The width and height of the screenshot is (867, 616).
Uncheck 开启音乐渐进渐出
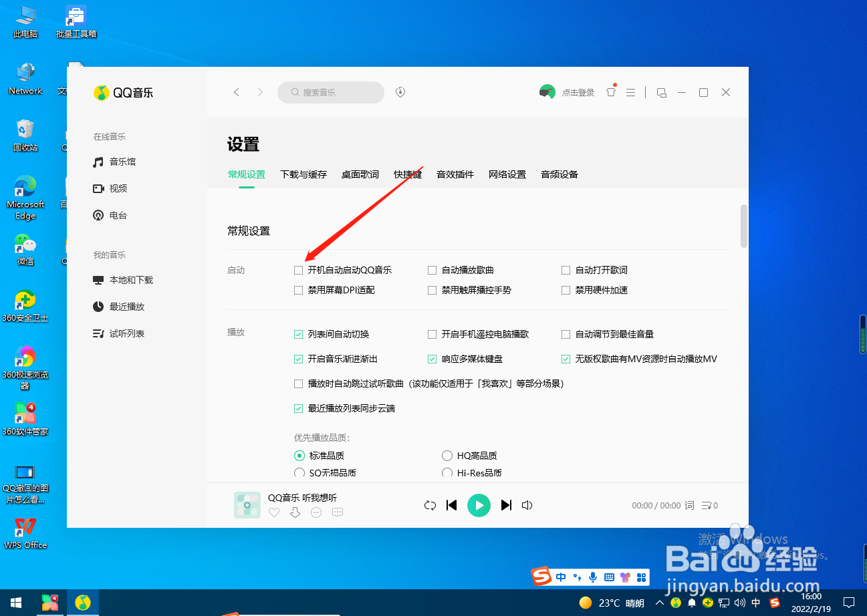pos(298,359)
